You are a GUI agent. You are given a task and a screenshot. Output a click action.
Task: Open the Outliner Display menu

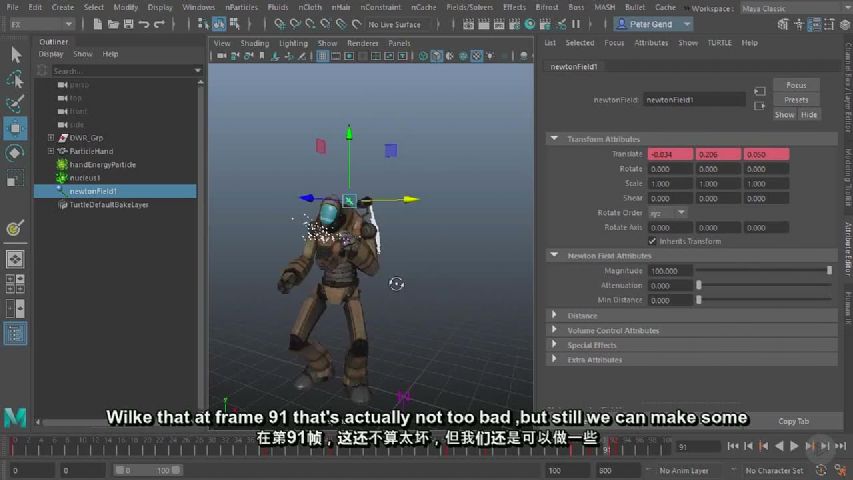click(x=51, y=54)
